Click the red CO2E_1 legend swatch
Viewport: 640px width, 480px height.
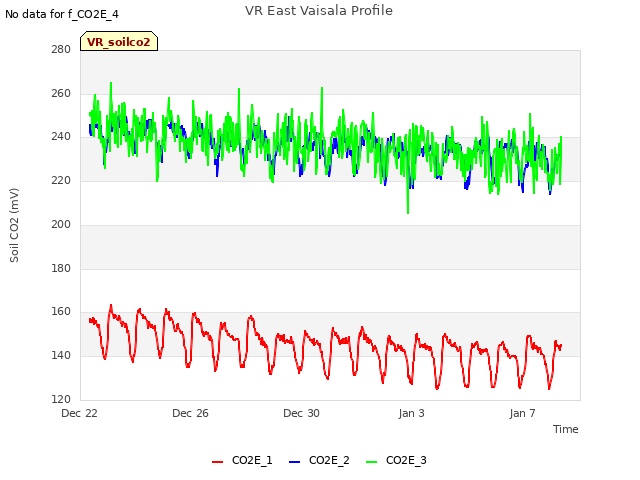pyautogui.click(x=218, y=462)
